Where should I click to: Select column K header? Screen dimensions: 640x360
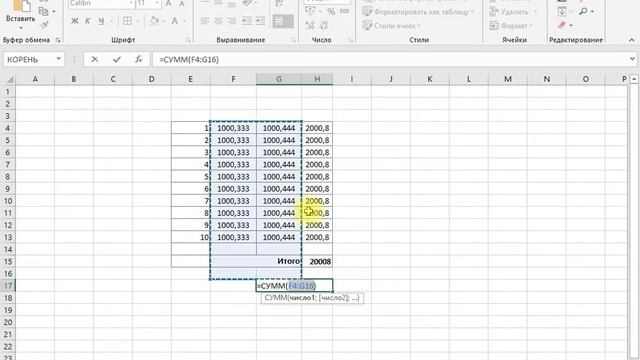point(429,79)
